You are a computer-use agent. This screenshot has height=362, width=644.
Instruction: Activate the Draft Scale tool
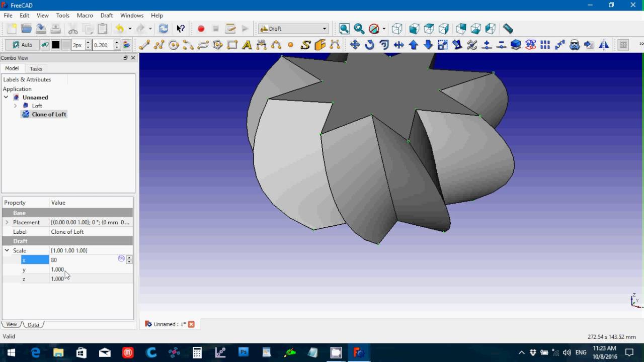click(443, 45)
